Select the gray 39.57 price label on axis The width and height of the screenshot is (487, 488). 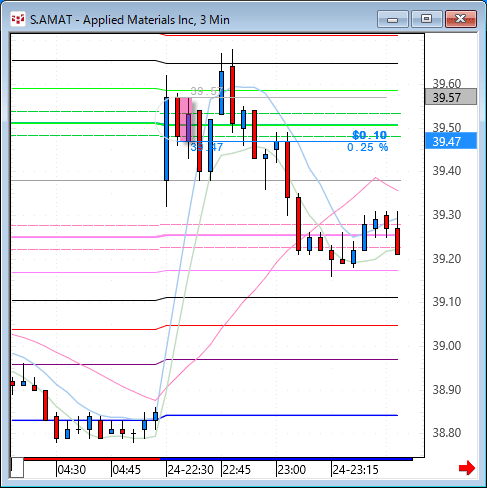tap(451, 97)
